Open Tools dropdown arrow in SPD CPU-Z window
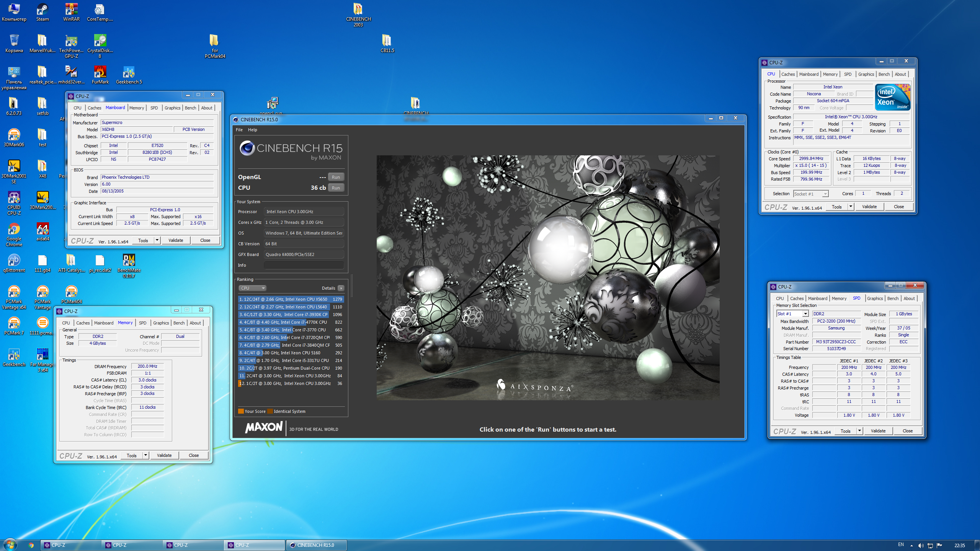Image resolution: width=980 pixels, height=551 pixels. pyautogui.click(x=859, y=431)
